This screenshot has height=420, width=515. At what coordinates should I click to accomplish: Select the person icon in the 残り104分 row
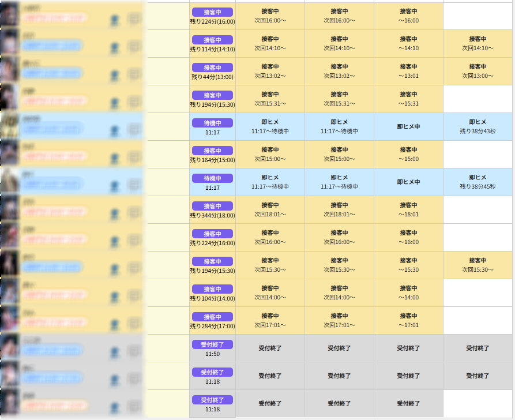click(x=115, y=296)
